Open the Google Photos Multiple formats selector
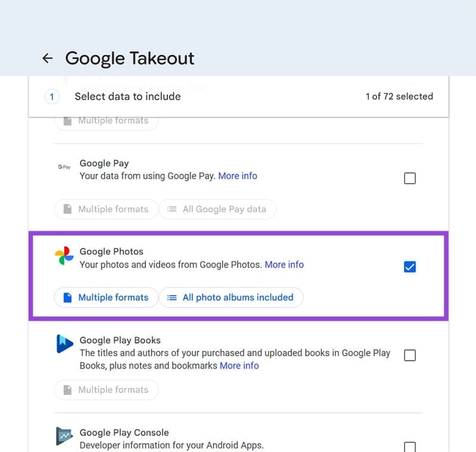This screenshot has height=452, width=476. pos(105,297)
